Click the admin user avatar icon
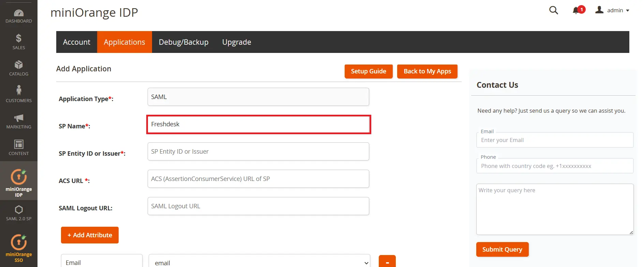 tap(599, 10)
